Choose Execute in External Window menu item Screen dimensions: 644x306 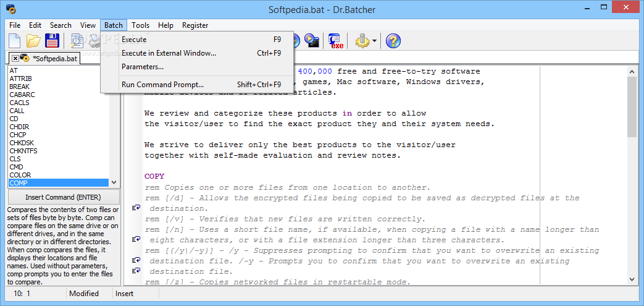(198, 53)
